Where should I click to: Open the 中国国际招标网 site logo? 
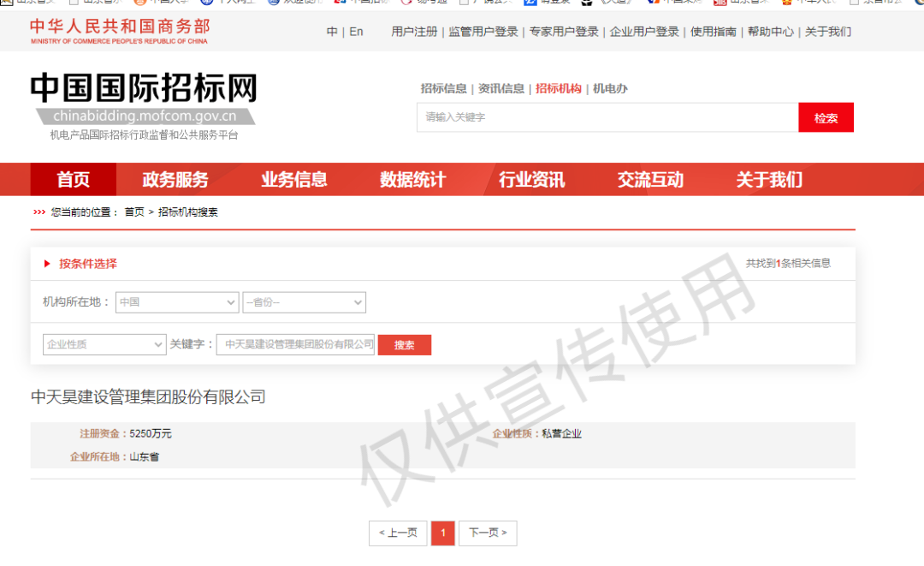145,106
